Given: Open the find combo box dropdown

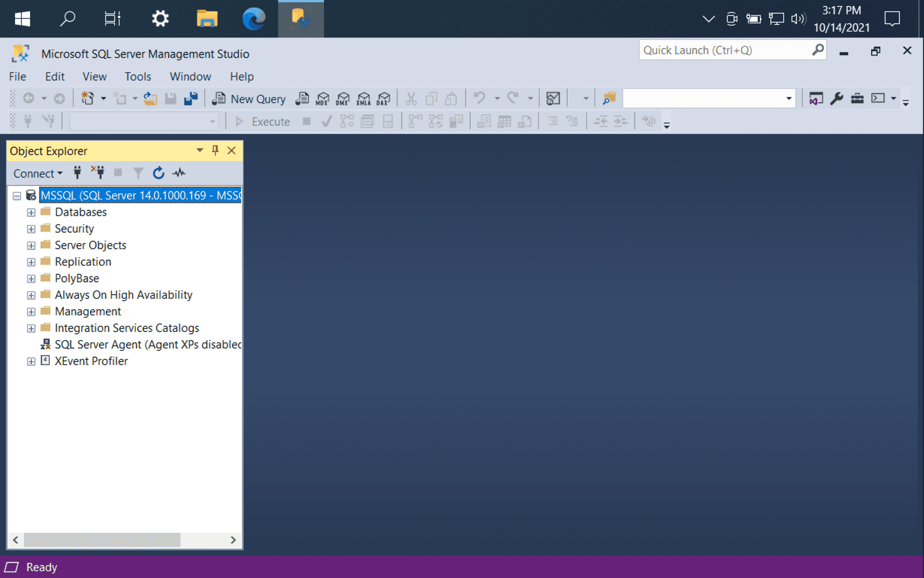Looking at the screenshot, I should pyautogui.click(x=788, y=98).
